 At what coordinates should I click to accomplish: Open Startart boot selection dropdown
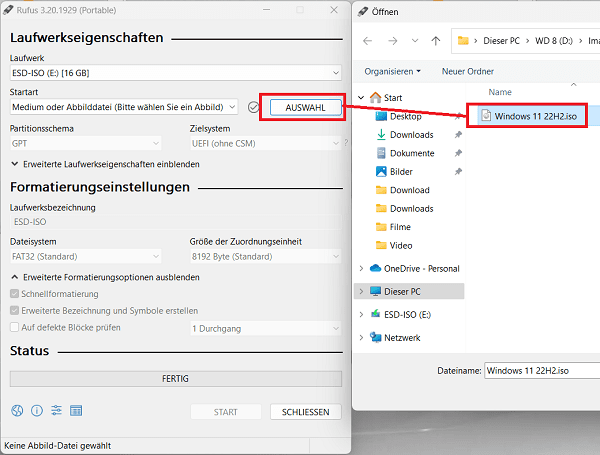pyautogui.click(x=124, y=107)
